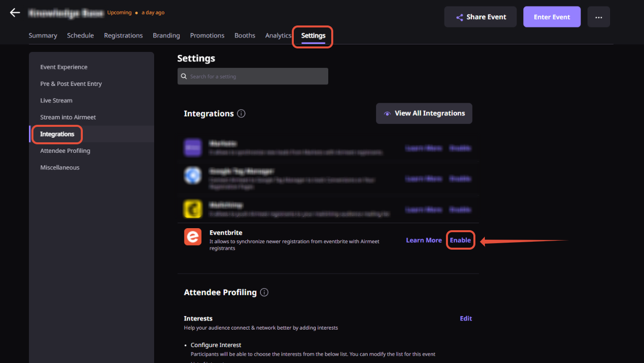Go to the Analytics tab
The image size is (644, 363).
pyautogui.click(x=278, y=35)
